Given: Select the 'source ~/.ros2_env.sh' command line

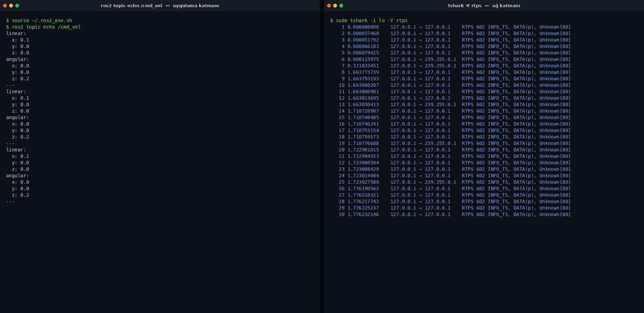Looking at the screenshot, I should [x=39, y=20].
